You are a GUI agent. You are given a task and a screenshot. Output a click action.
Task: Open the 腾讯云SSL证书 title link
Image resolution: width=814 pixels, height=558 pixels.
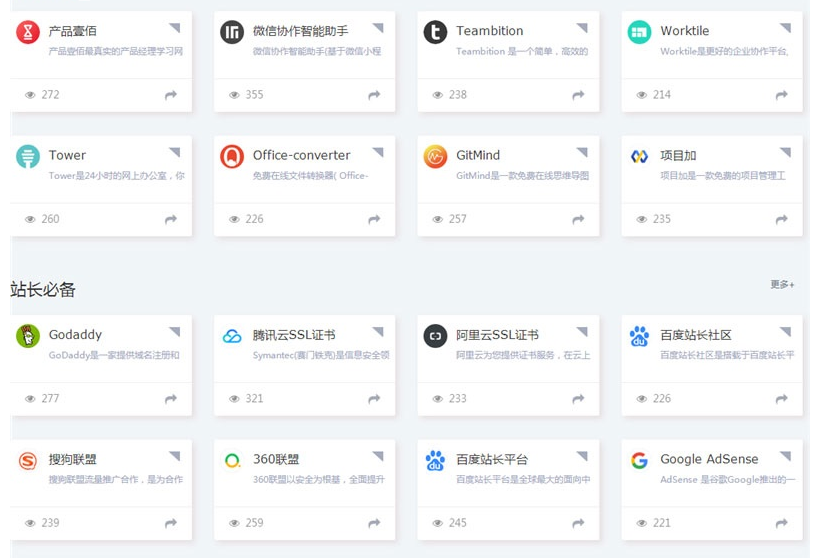coord(294,335)
